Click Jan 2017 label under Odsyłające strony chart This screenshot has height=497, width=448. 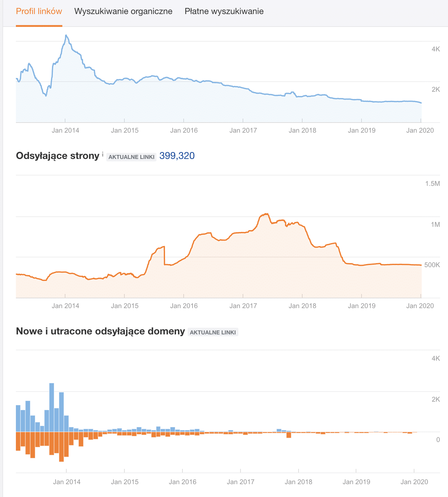click(243, 306)
